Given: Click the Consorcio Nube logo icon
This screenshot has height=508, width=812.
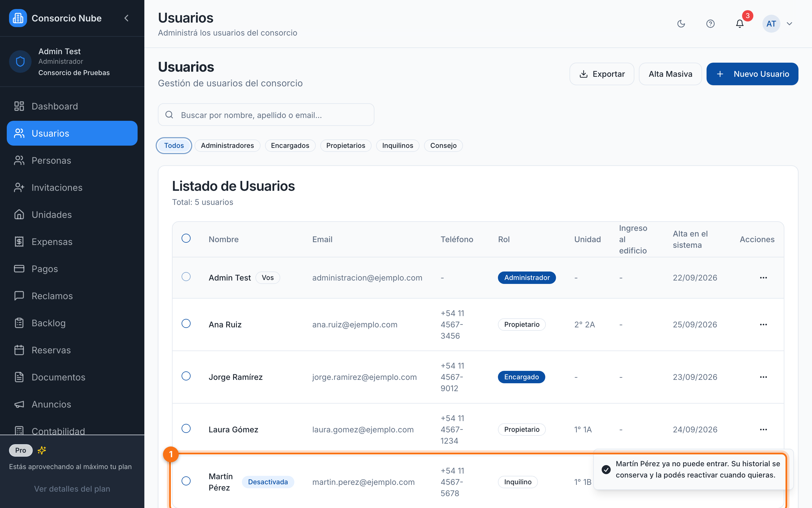Looking at the screenshot, I should [18, 18].
